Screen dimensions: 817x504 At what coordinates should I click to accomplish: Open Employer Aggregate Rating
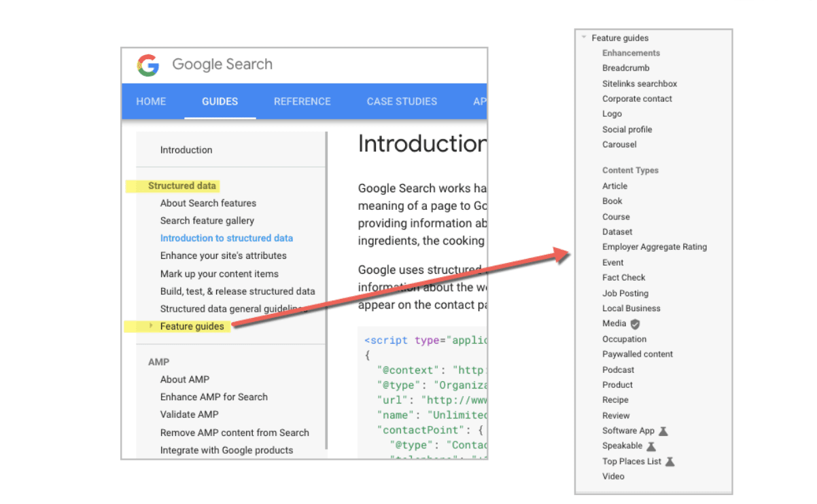655,247
